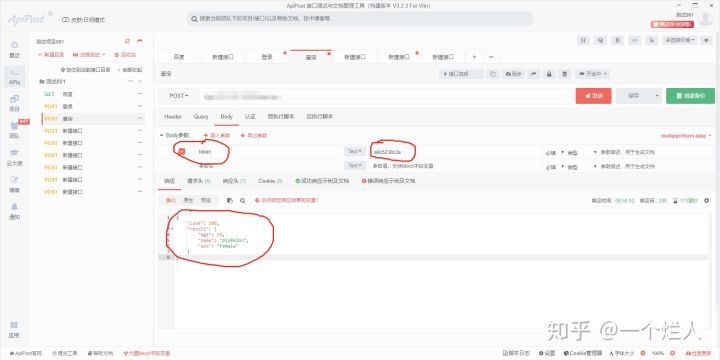
Task: Open the arrow dropdown next to the save button
Action: click(x=657, y=96)
